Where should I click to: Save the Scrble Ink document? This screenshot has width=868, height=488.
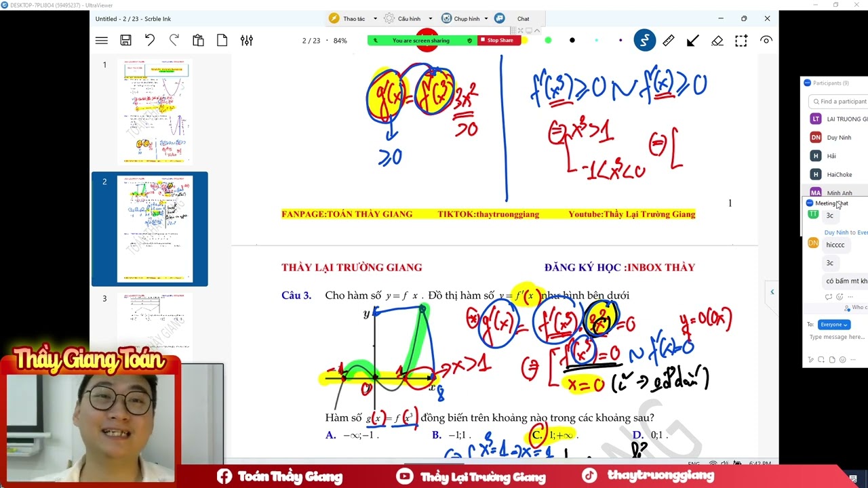click(x=125, y=41)
